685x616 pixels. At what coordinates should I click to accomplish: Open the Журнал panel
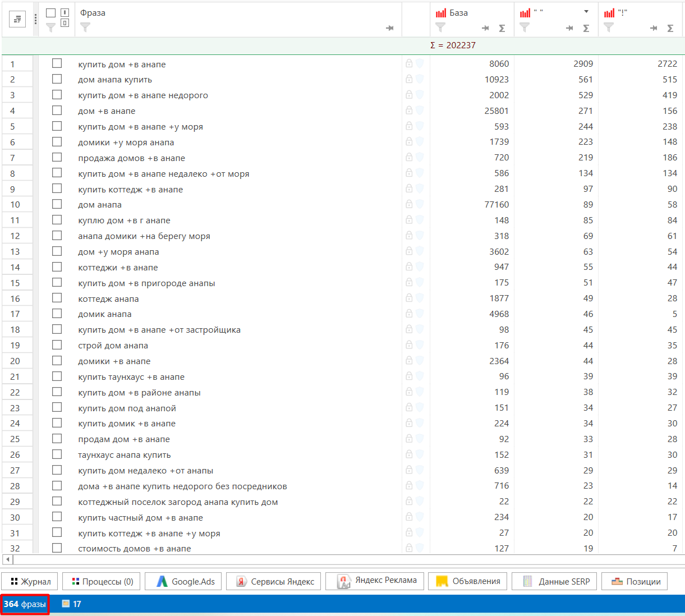point(30,581)
